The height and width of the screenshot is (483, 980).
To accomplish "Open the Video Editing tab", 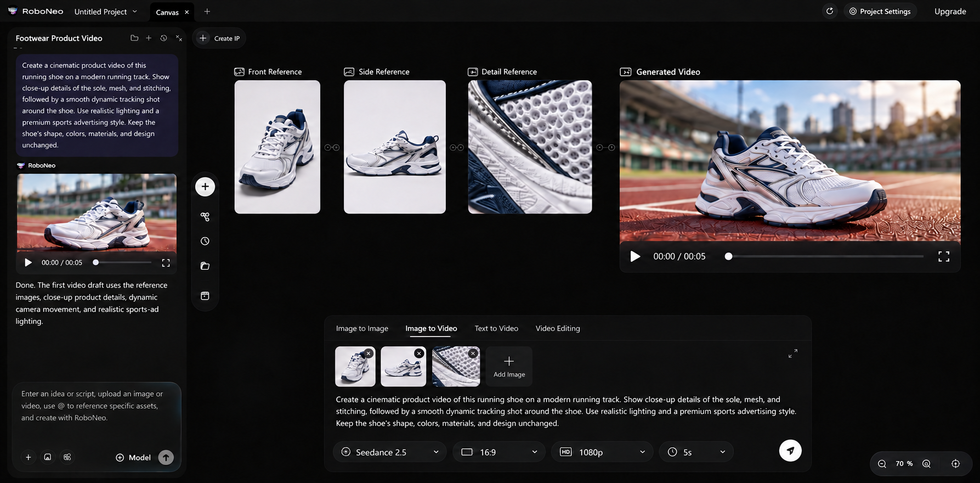I will 558,328.
